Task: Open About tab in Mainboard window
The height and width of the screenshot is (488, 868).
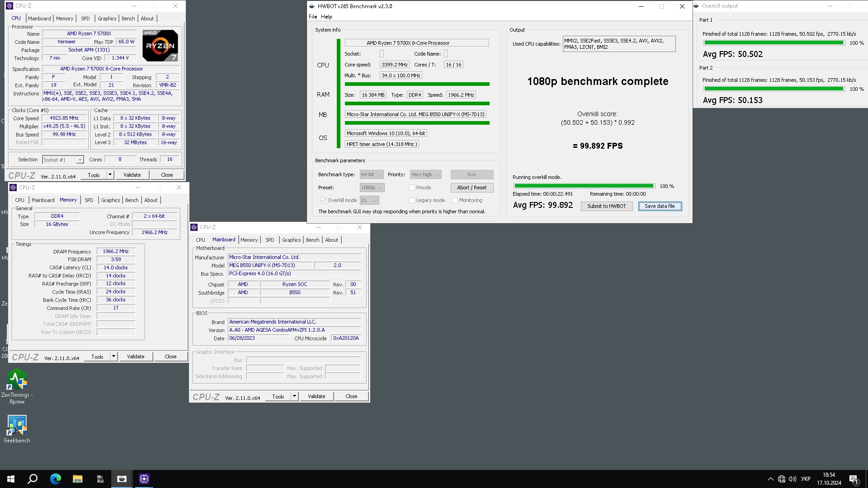Action: pos(331,240)
